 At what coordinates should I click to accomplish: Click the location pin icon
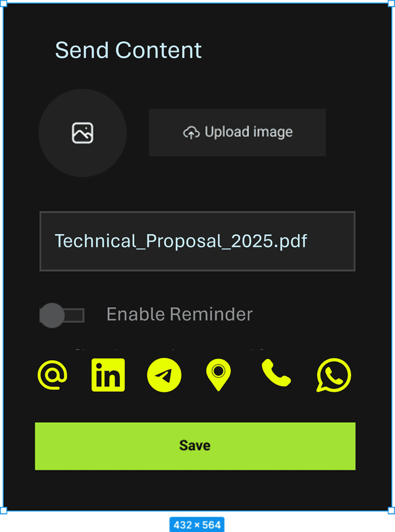[218, 375]
